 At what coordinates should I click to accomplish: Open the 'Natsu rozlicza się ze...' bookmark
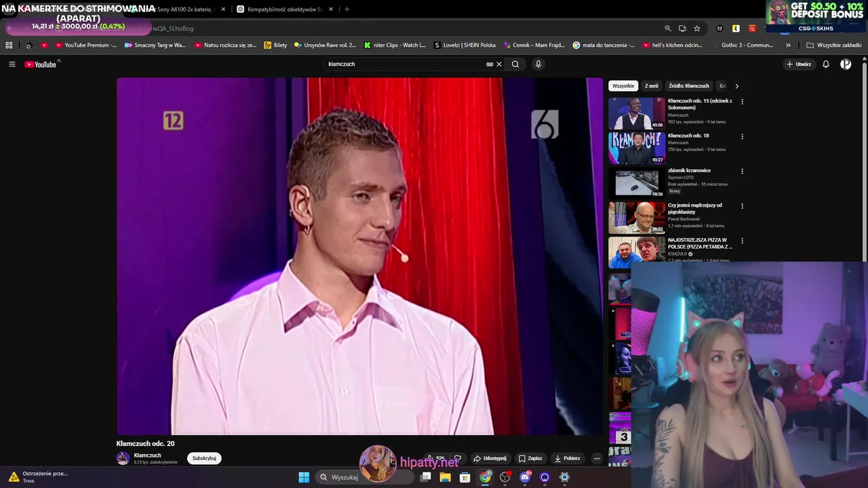(225, 45)
